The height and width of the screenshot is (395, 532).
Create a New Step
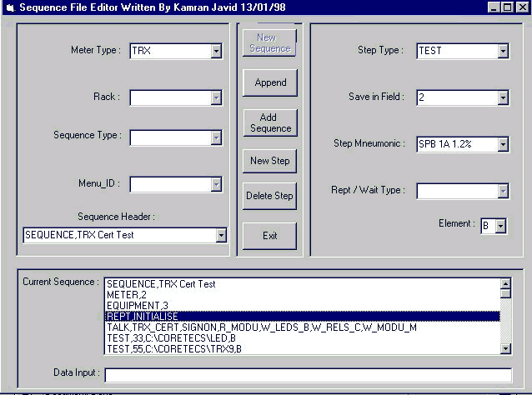coord(269,161)
